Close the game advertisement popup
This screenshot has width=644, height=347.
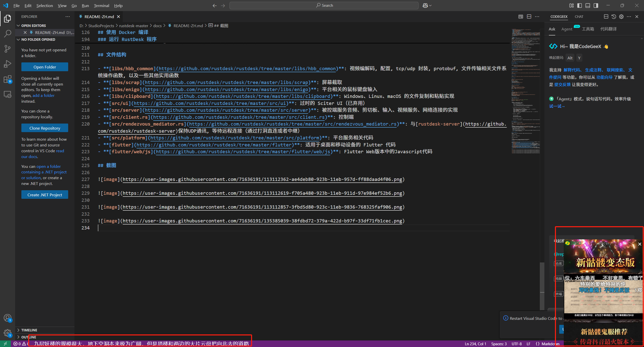pyautogui.click(x=640, y=244)
